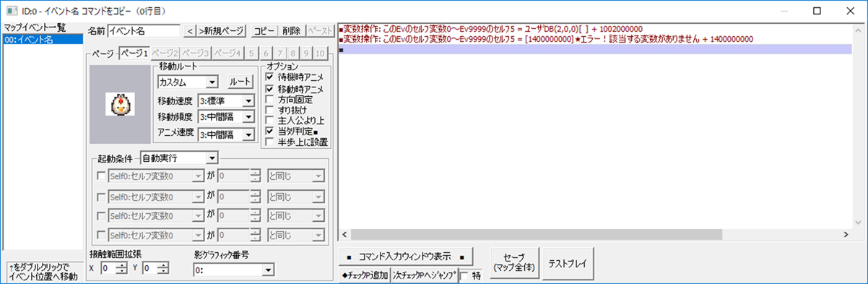This screenshot has height=284, width=868.
Task: Click the コピー button
Action: point(264,31)
